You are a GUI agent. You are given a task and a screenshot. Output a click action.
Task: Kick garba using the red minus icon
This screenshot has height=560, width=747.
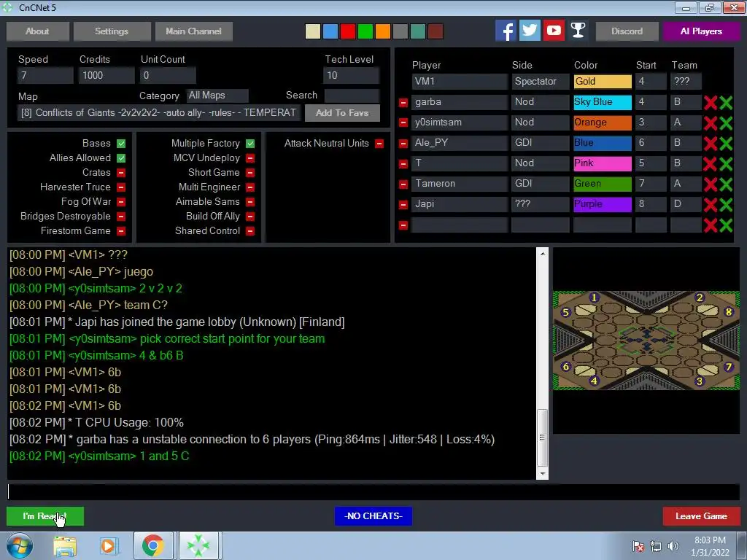[403, 102]
